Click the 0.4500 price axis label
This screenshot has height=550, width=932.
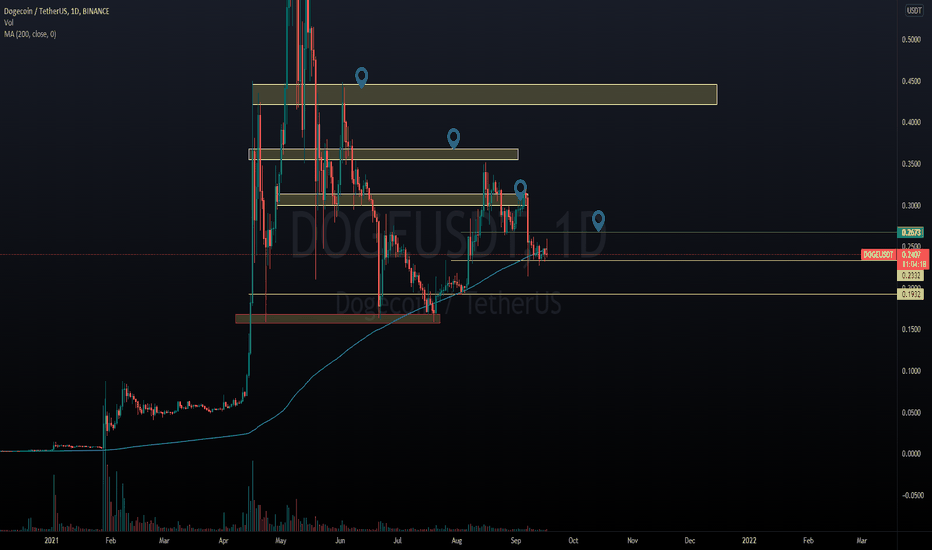pyautogui.click(x=911, y=81)
